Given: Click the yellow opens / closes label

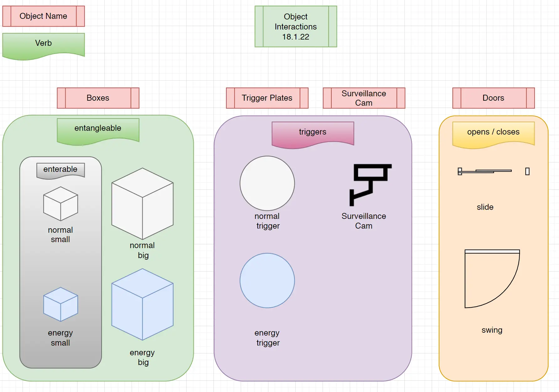Looking at the screenshot, I should coord(493,133).
